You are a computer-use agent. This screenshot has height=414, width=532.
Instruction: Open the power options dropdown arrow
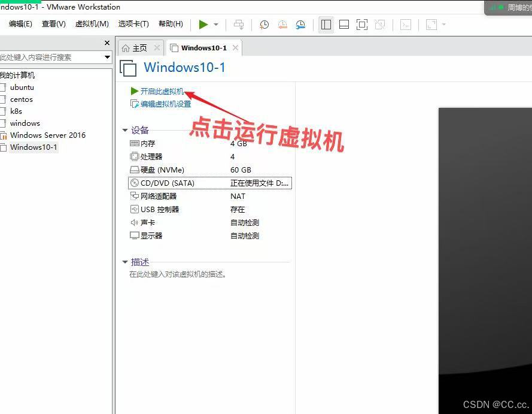[216, 25]
